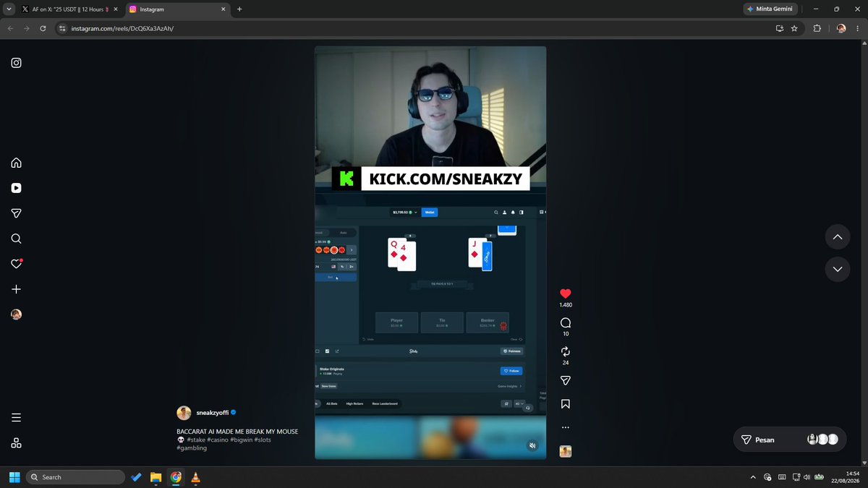Open File Explorer from the taskbar
868x488 pixels.
[x=156, y=477]
